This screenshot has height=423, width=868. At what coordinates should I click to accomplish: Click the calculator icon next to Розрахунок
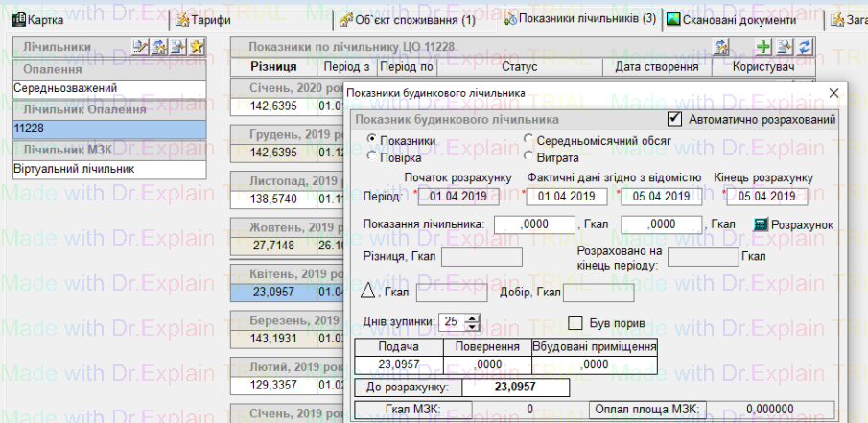[x=761, y=223]
